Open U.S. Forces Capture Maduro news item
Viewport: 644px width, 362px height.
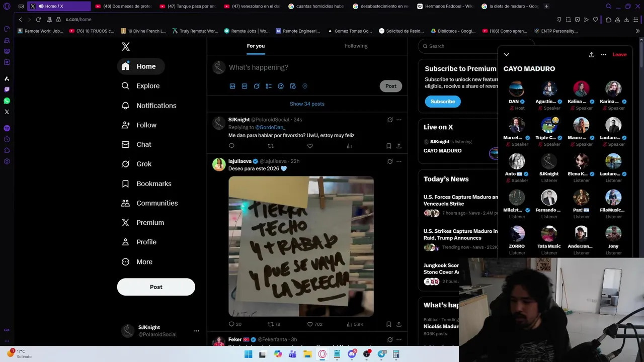point(460,205)
